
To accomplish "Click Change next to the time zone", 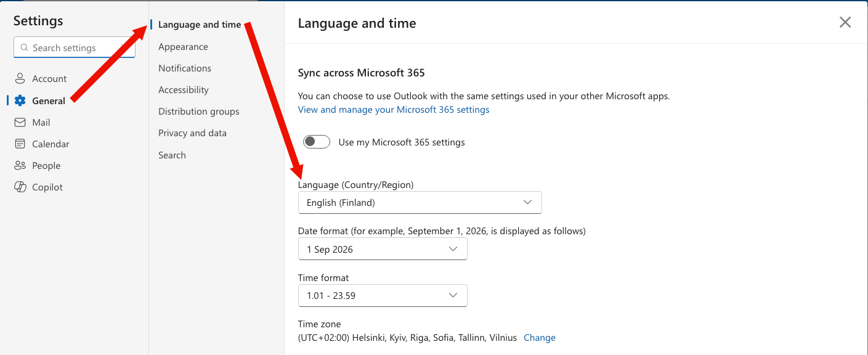I will [540, 338].
